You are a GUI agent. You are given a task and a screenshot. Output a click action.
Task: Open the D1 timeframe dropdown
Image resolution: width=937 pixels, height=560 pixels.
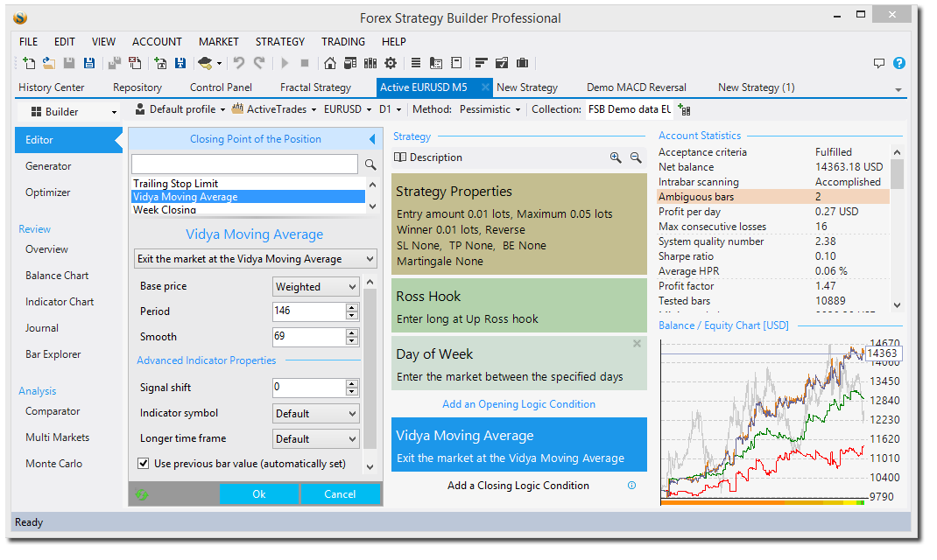(391, 110)
